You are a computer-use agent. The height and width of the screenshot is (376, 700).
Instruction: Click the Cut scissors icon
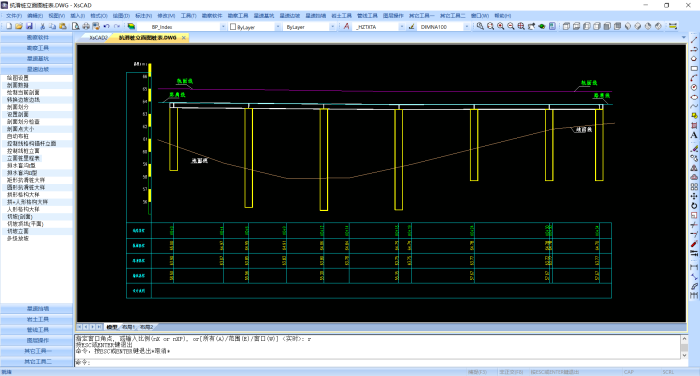coord(42,26)
